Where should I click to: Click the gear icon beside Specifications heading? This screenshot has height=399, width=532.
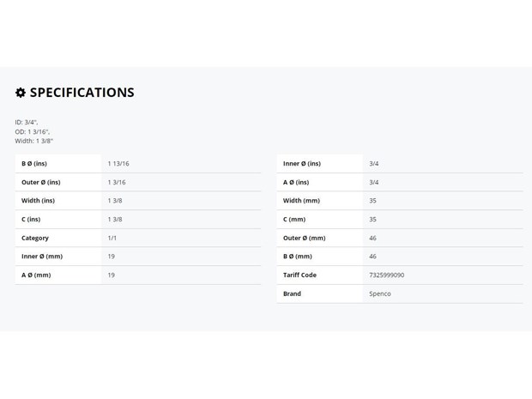21,93
